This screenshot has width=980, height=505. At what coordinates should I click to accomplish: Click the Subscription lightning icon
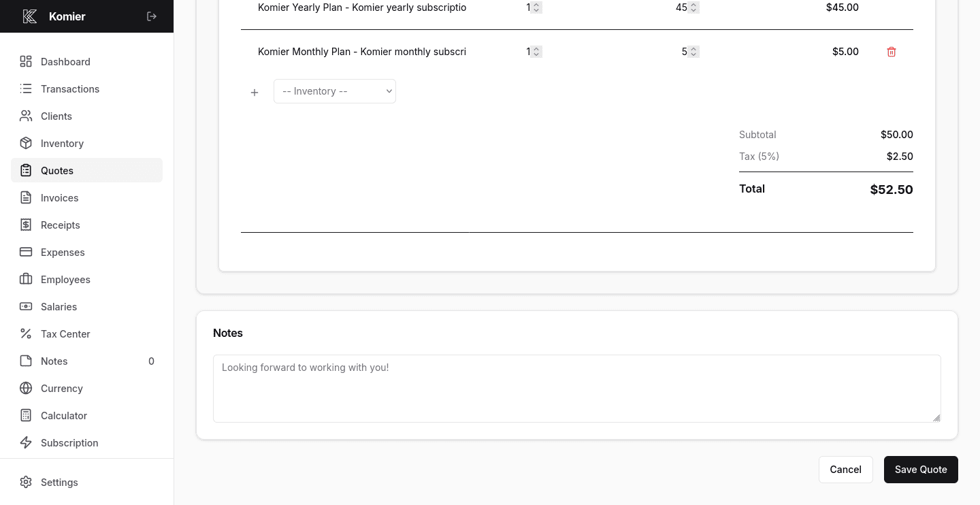26,443
